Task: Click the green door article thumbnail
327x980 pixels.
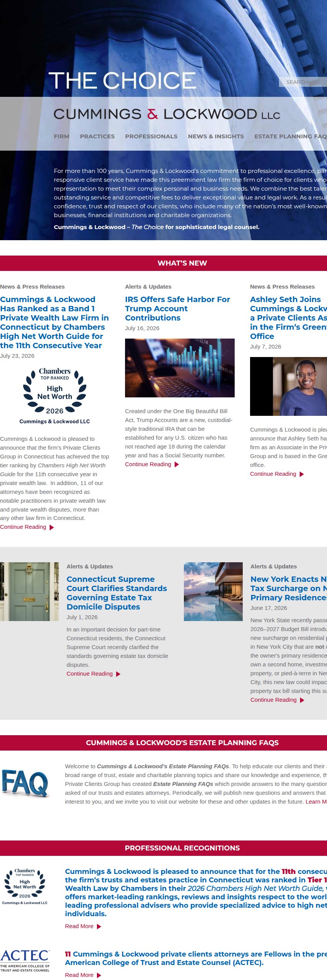Action: [29, 591]
